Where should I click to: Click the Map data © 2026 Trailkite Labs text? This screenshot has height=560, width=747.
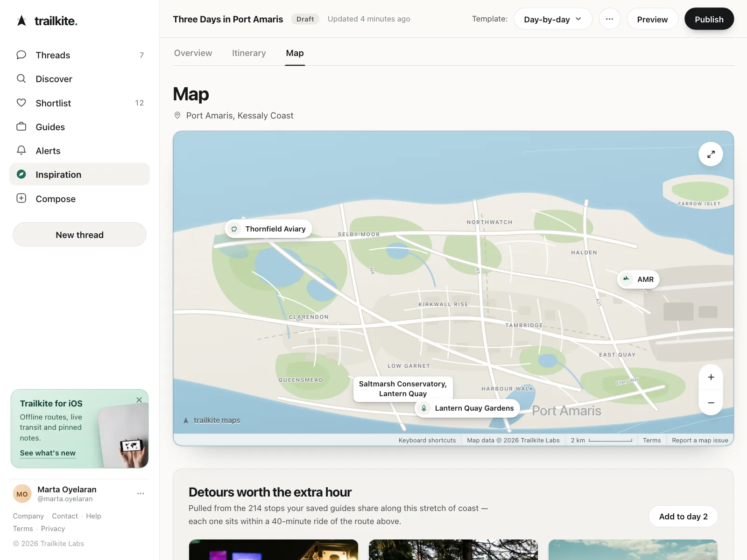coord(513,440)
